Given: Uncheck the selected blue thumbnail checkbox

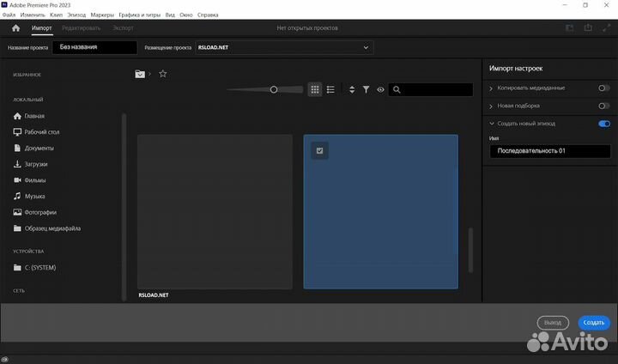Looking at the screenshot, I should click(319, 150).
